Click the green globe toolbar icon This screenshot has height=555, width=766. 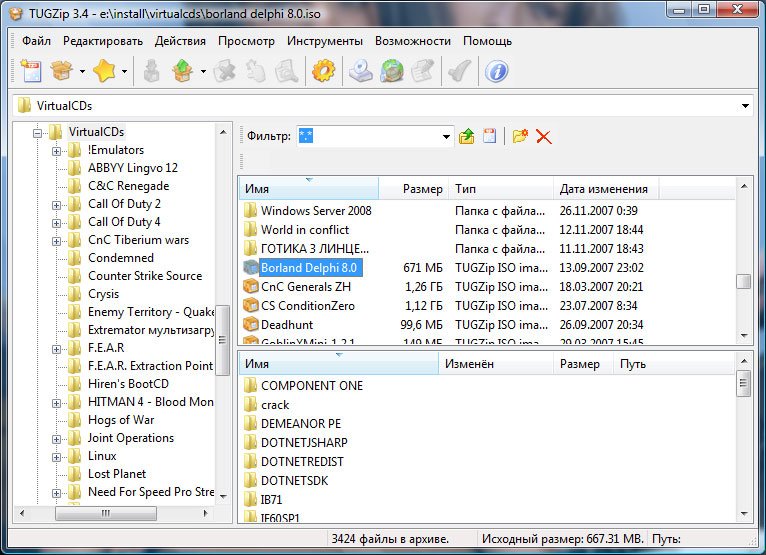(392, 71)
